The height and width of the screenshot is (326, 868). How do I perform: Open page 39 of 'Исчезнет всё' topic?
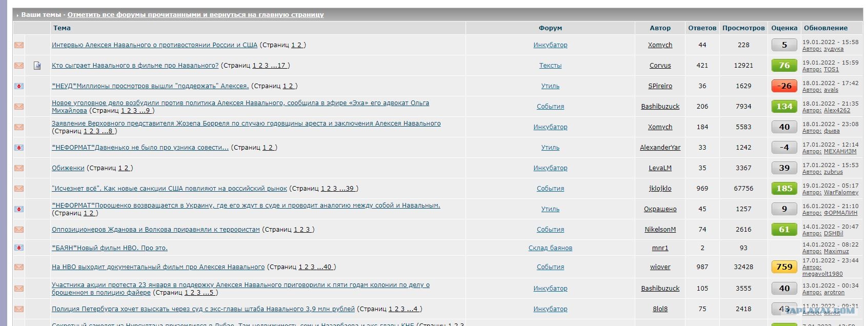tap(350, 189)
